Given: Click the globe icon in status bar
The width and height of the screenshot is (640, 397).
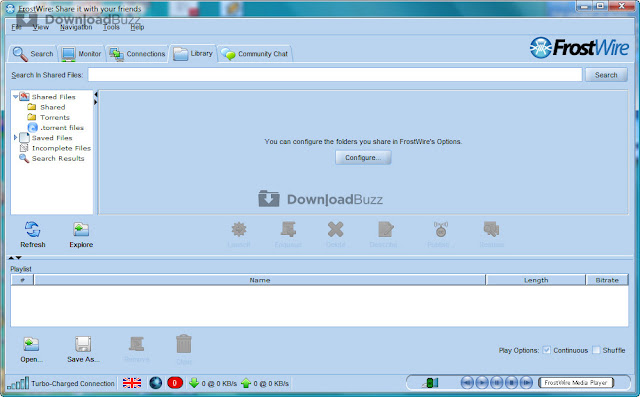Looking at the screenshot, I should [156, 383].
